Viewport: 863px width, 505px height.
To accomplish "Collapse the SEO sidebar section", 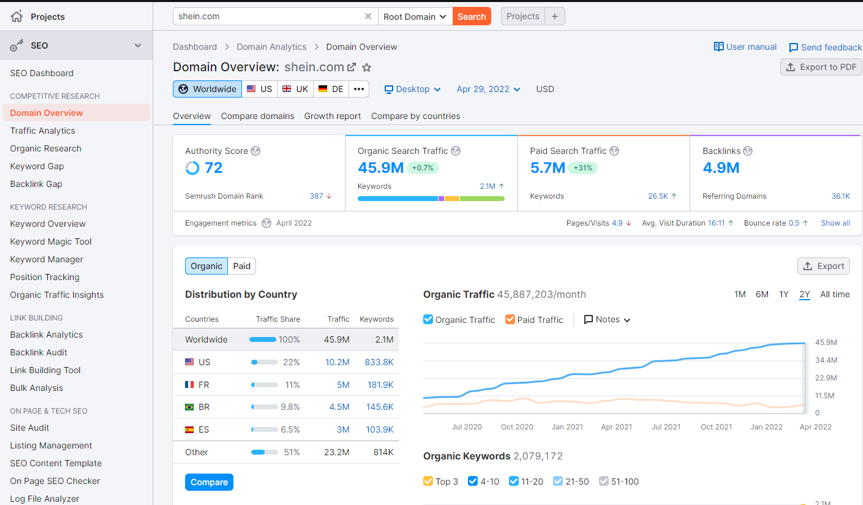I will [138, 46].
